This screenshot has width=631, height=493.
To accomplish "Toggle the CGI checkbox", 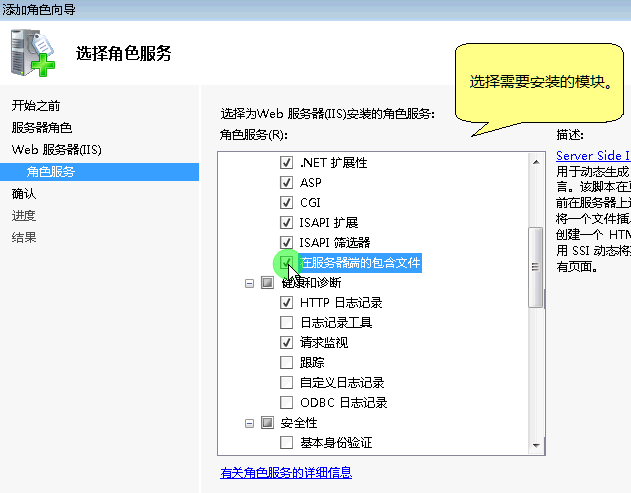I will (x=287, y=203).
